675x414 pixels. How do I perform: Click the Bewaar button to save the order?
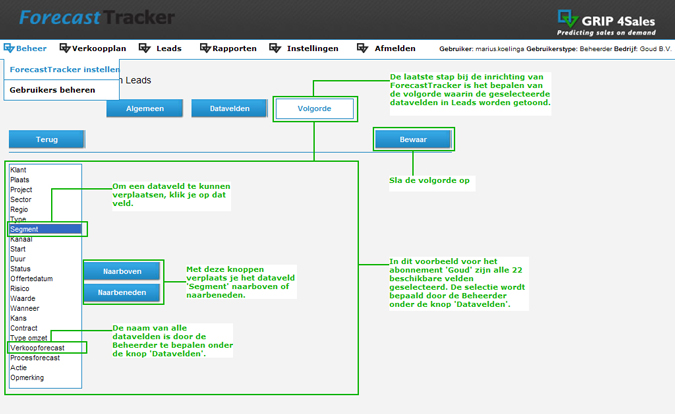pyautogui.click(x=413, y=139)
